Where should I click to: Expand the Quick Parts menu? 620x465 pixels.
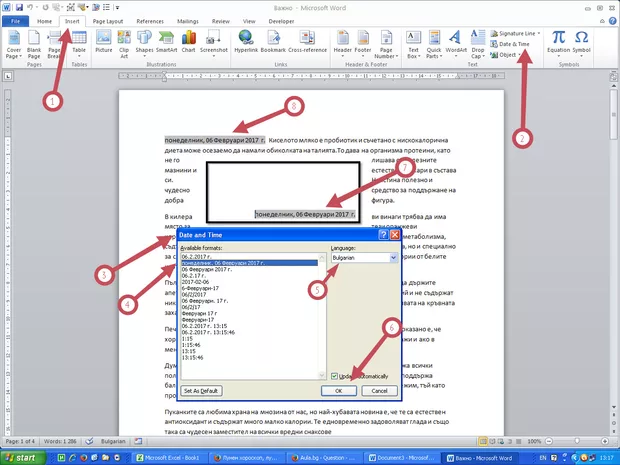(434, 44)
